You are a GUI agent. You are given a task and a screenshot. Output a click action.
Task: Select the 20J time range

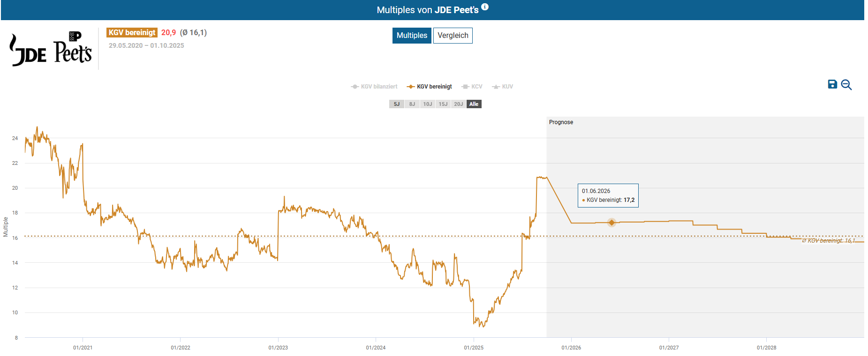point(459,104)
